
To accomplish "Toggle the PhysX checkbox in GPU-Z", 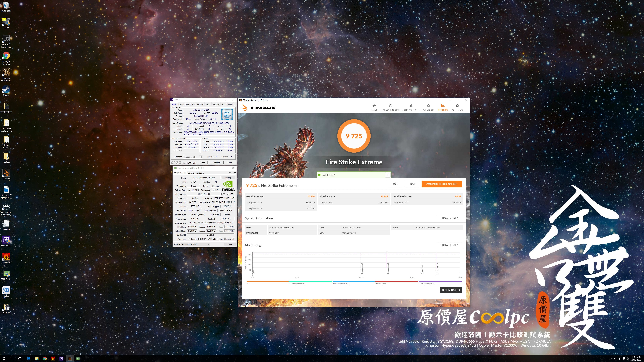I will [x=209, y=239].
